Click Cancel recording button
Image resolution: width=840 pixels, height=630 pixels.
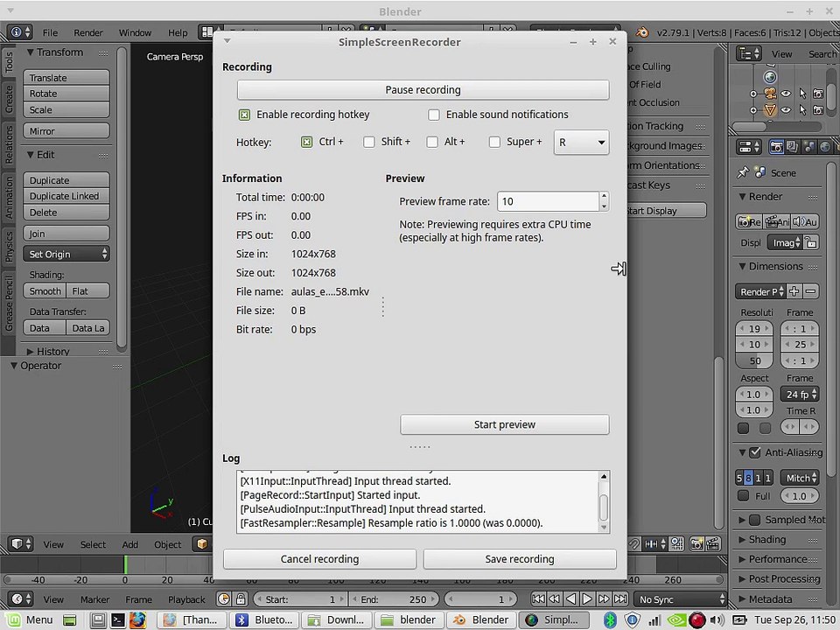(x=319, y=559)
